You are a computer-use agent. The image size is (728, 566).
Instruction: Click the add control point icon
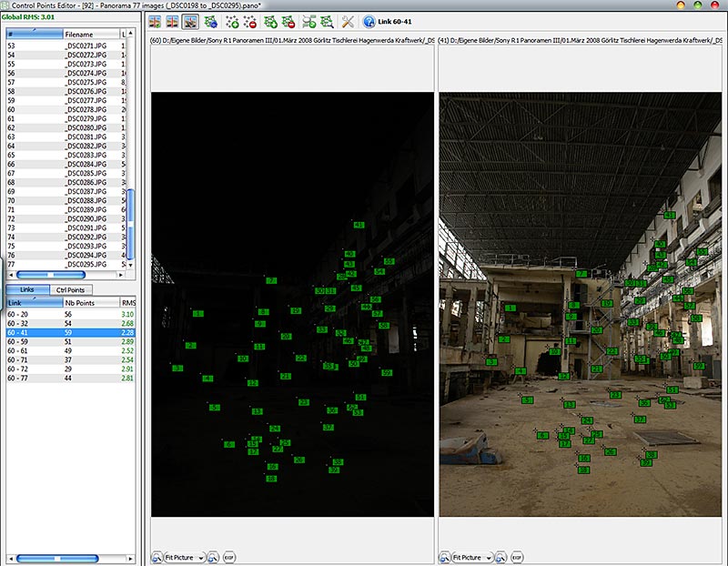point(232,21)
